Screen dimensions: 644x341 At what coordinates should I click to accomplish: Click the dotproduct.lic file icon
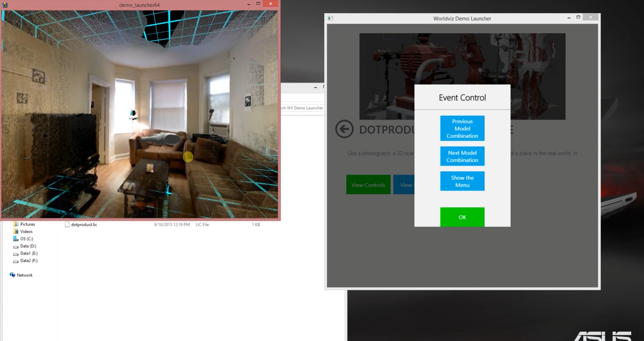pyautogui.click(x=67, y=224)
